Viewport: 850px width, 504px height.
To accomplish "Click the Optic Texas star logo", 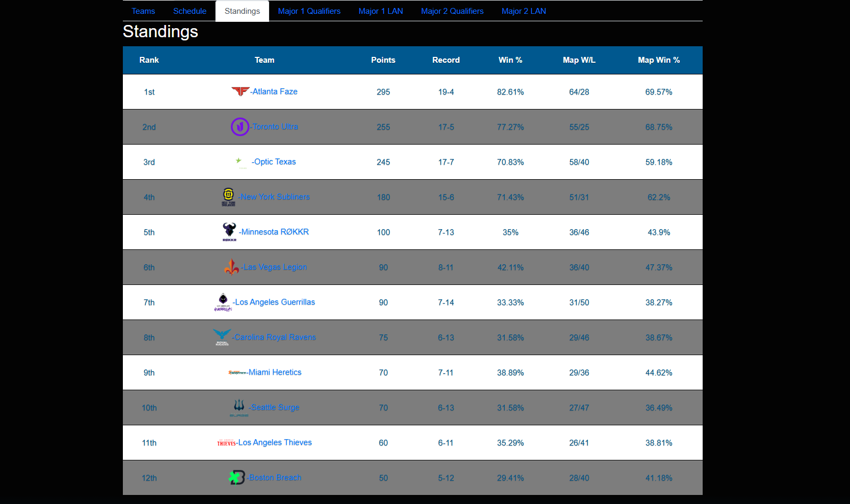I will pos(241,162).
